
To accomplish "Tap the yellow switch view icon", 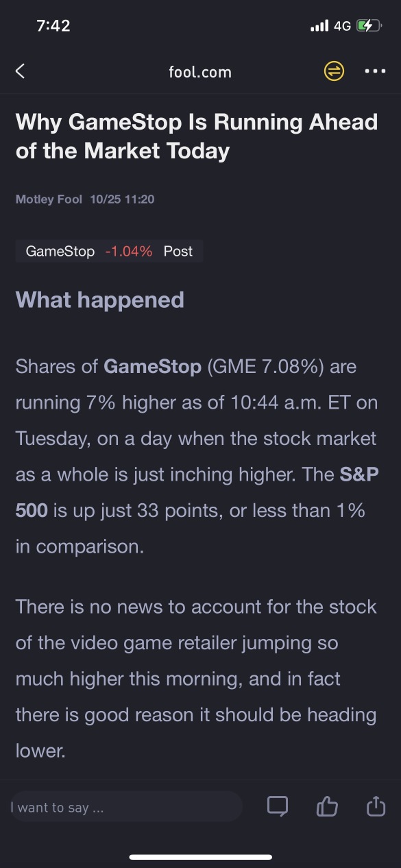I will click(334, 71).
